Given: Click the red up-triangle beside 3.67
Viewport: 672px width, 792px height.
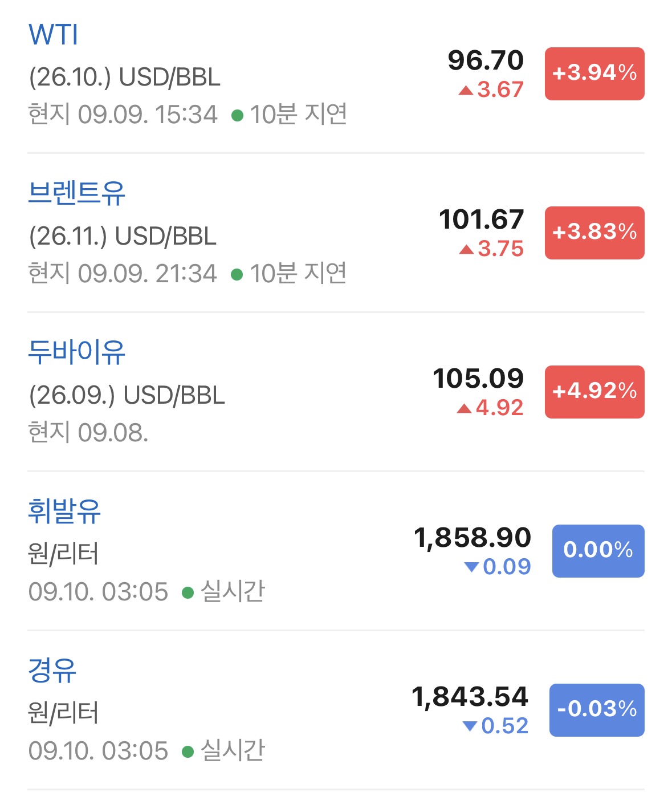Looking at the screenshot, I should click(x=466, y=90).
